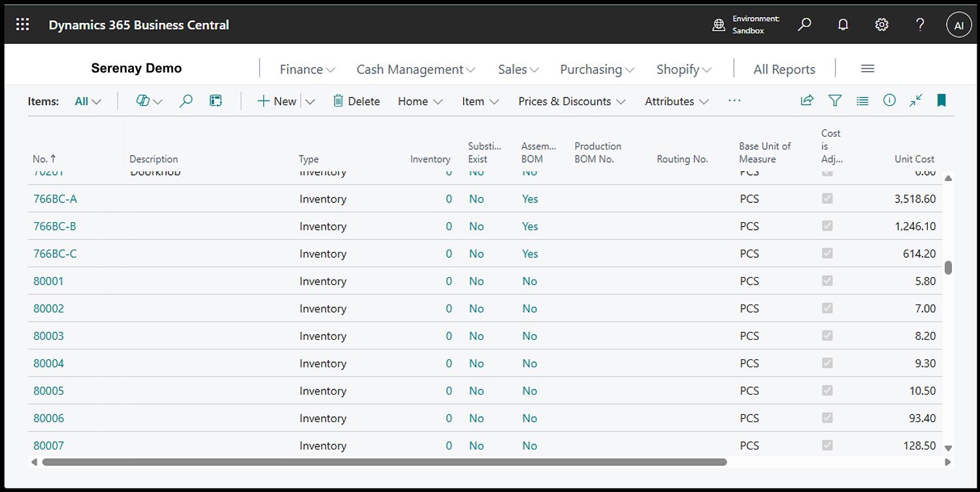Show more toolbar options ellipsis
The height and width of the screenshot is (492, 980).
(x=734, y=101)
